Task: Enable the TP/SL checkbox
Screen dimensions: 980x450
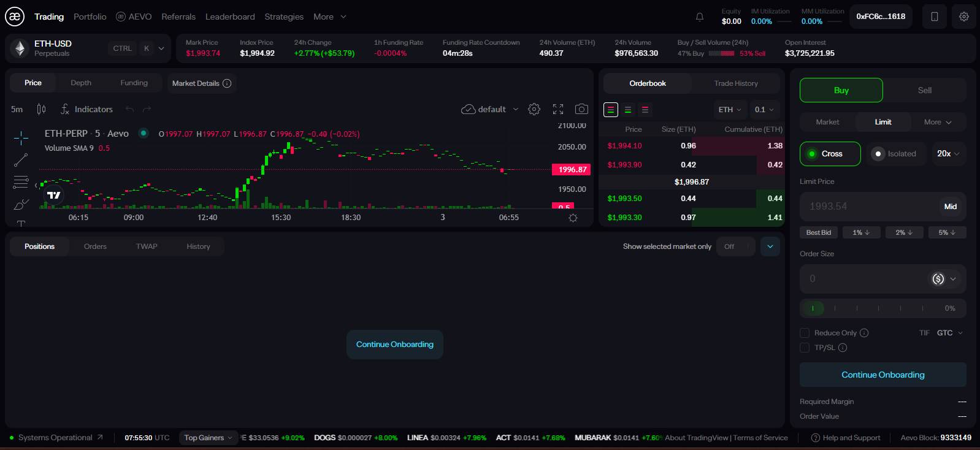Action: (805, 348)
